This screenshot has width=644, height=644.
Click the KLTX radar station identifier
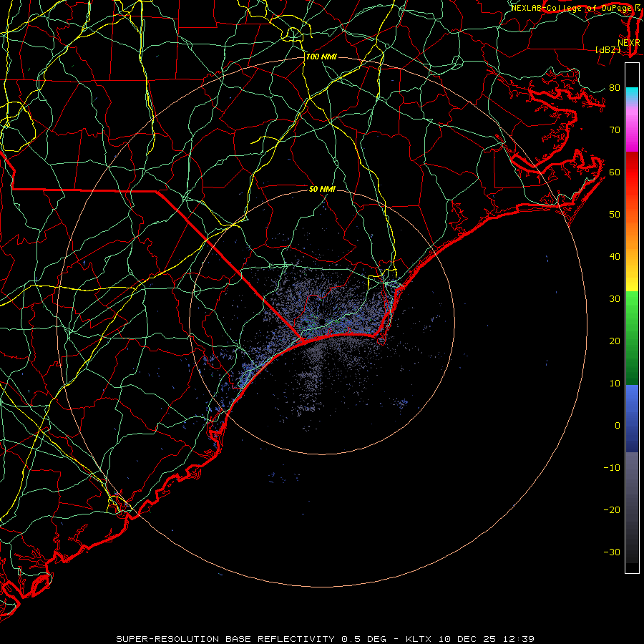[x=420, y=639]
